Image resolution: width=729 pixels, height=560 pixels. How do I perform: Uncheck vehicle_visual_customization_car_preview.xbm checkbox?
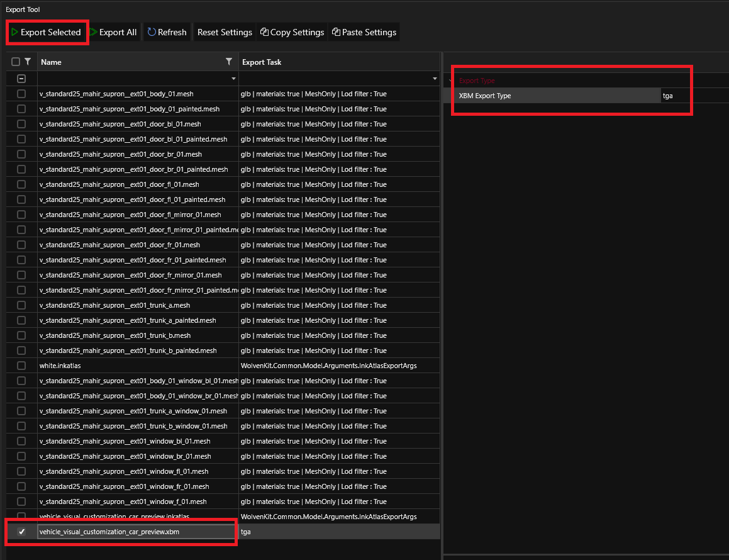point(21,532)
